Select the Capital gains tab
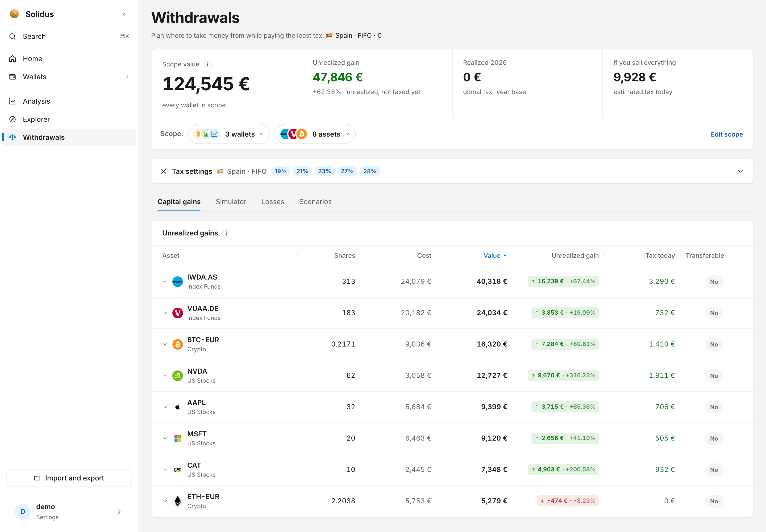The image size is (766, 532). click(179, 202)
